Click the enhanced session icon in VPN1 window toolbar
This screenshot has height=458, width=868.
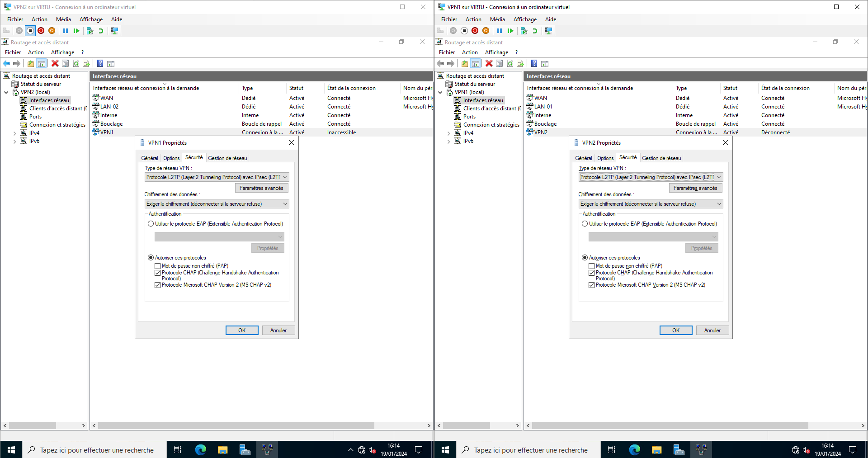pos(548,31)
